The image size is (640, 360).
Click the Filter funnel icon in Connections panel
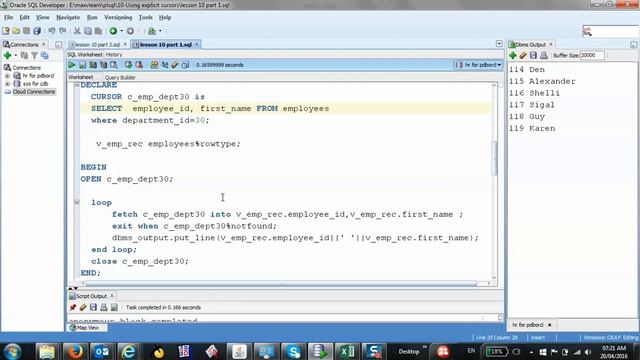pos(34,56)
